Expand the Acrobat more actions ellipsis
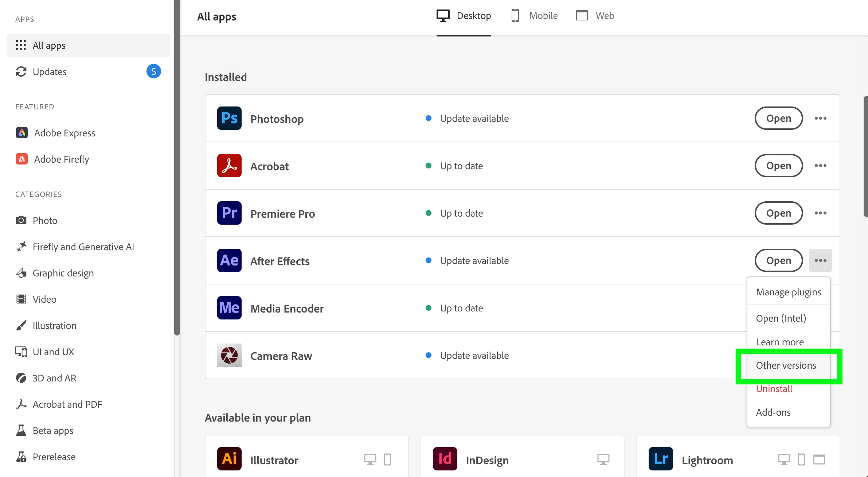 point(820,166)
